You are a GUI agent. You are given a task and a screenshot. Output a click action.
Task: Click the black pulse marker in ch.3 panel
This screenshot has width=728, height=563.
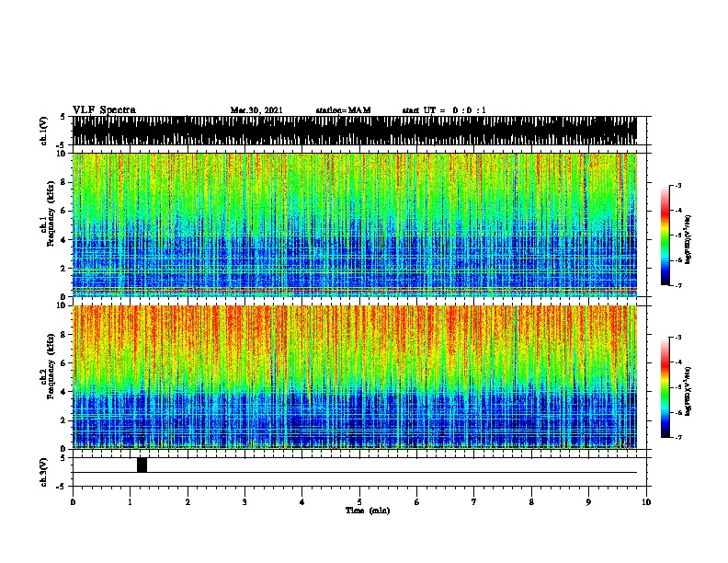[x=142, y=465]
